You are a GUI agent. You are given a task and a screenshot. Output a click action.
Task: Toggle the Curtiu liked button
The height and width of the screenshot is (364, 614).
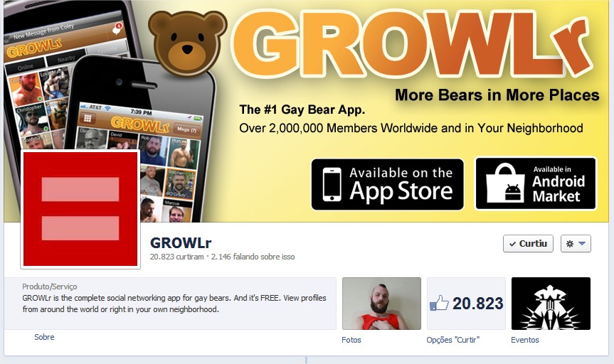[x=528, y=243]
